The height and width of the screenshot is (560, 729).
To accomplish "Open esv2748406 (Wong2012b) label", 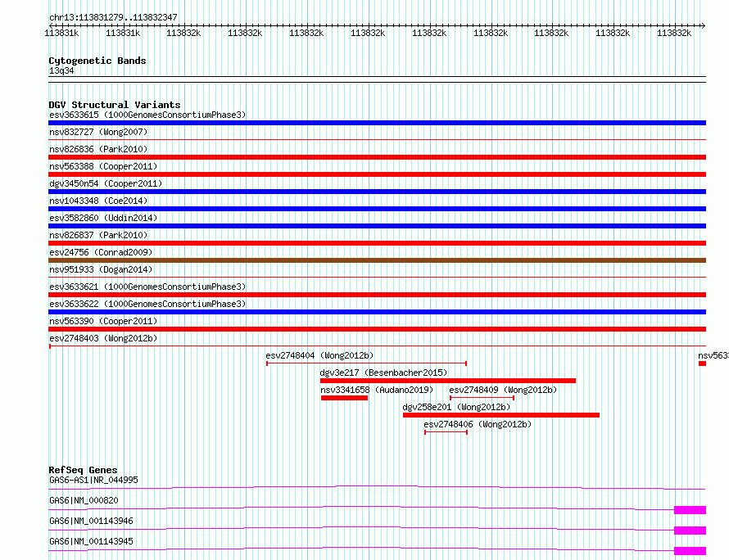I will pos(478,424).
